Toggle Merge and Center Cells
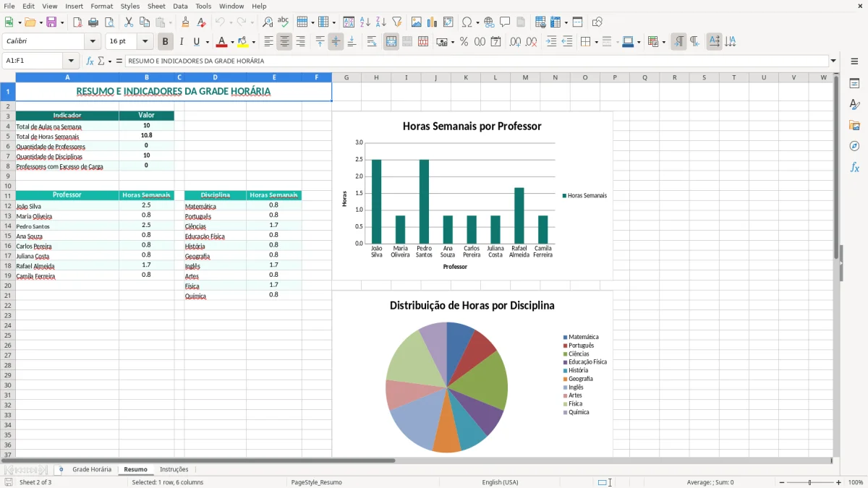868x488 pixels. [x=391, y=42]
